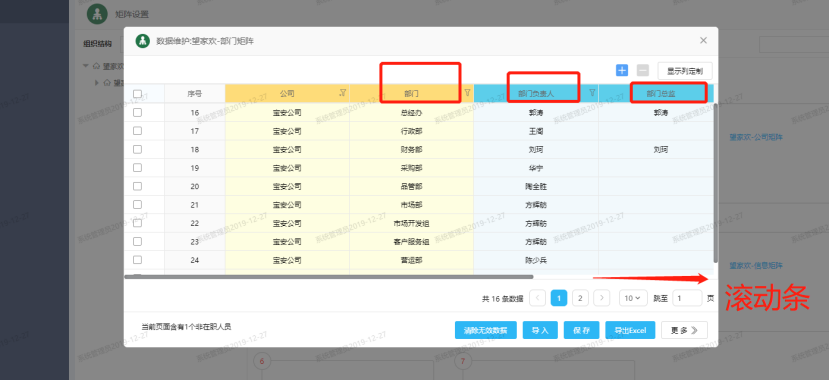Image resolution: width=830 pixels, height=381 pixels.
Task: Click 陶全胜 in the 部门负责人 column
Action: click(536, 186)
